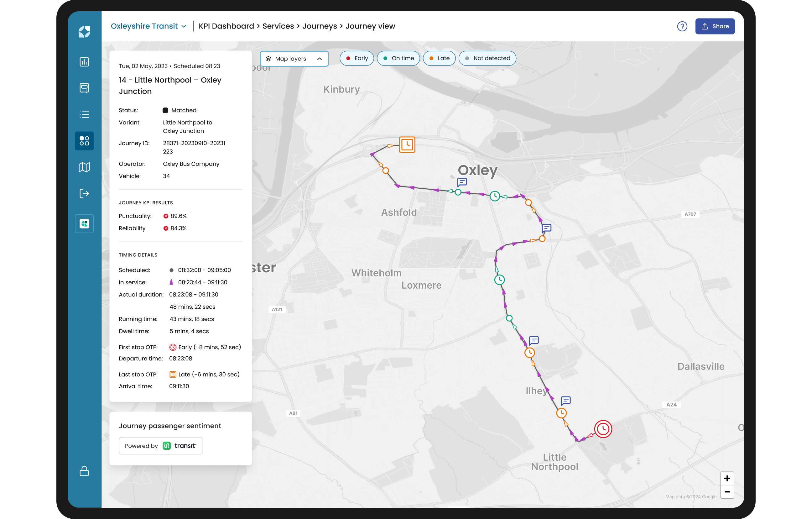Screen dimensions: 812x519
Task: Go to KPI Dashboard breadcrumb
Action: pos(226,26)
